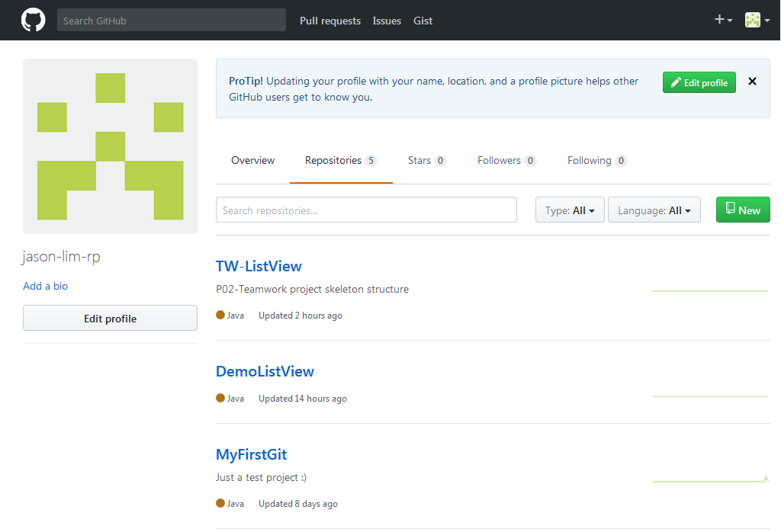
Task: Click the GitHub Octocat logo
Action: (x=33, y=20)
